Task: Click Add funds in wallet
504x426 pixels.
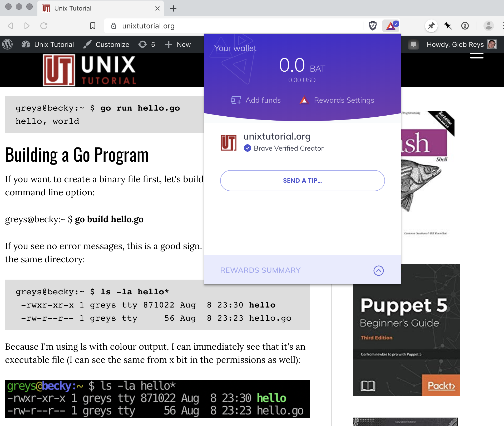Action: [255, 100]
